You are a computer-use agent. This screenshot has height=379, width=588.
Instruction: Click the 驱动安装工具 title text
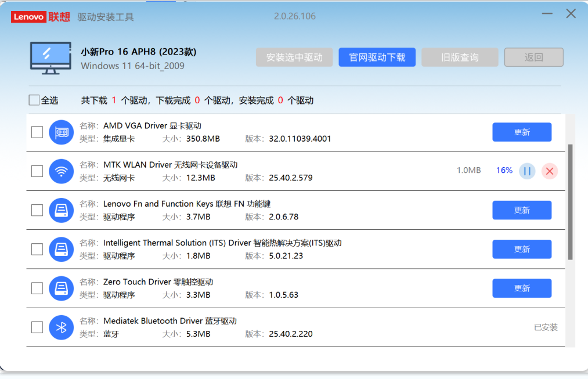coord(106,17)
